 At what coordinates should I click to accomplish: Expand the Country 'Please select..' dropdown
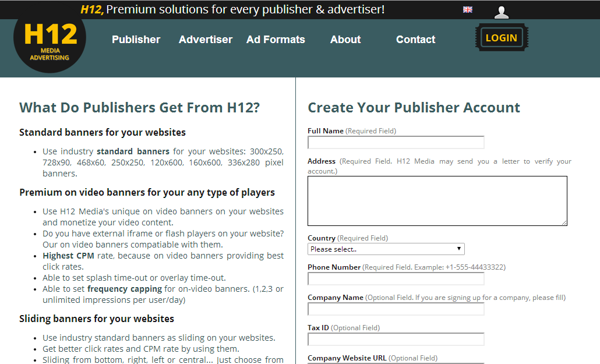click(x=386, y=249)
